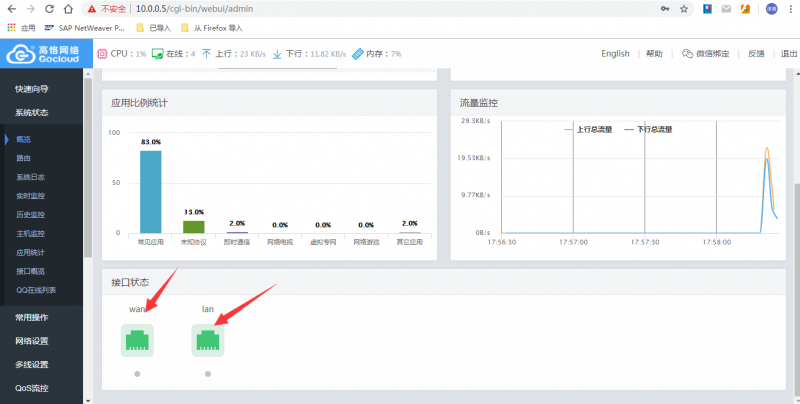The width and height of the screenshot is (800, 404).
Task: Click the lan port icon
Action: 208,340
